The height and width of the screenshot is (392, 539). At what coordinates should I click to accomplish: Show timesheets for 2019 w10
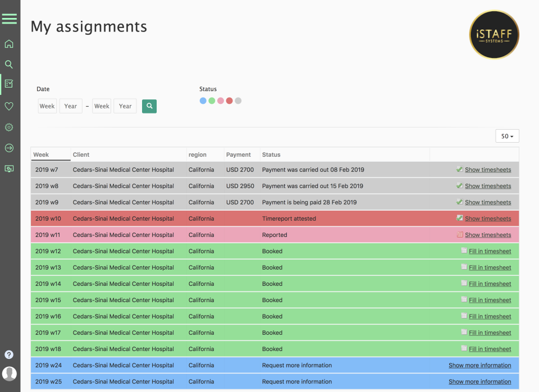click(488, 218)
